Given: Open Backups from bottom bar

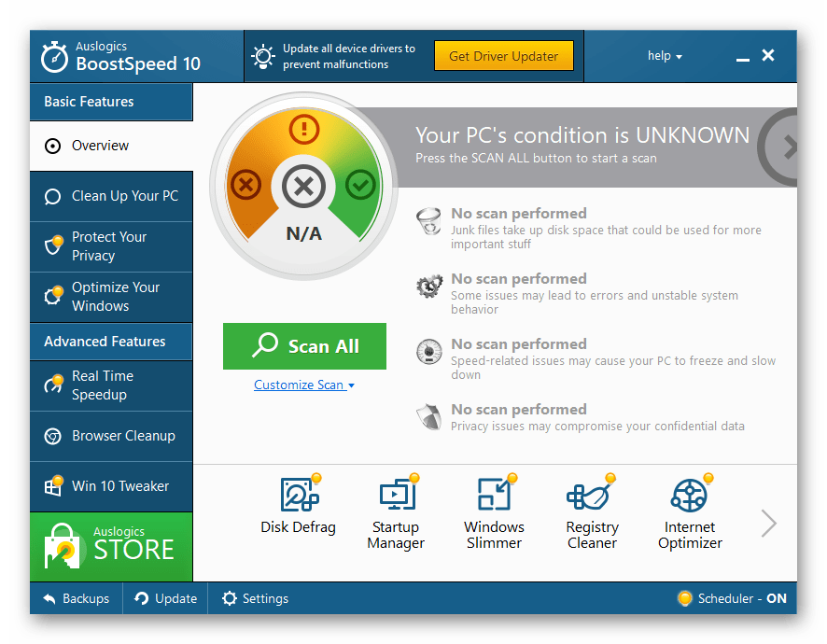Looking at the screenshot, I should [76, 598].
